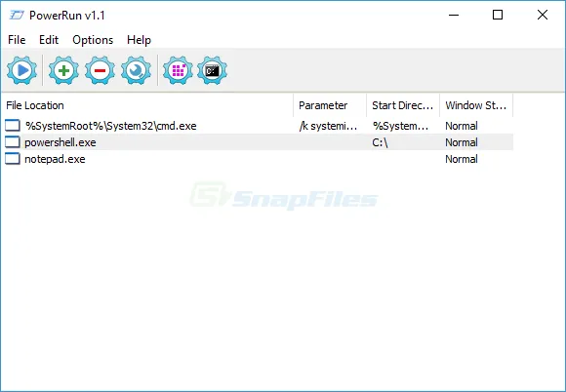This screenshot has width=566, height=392.
Task: Click Normal window state for cmd.exe
Action: click(x=462, y=126)
